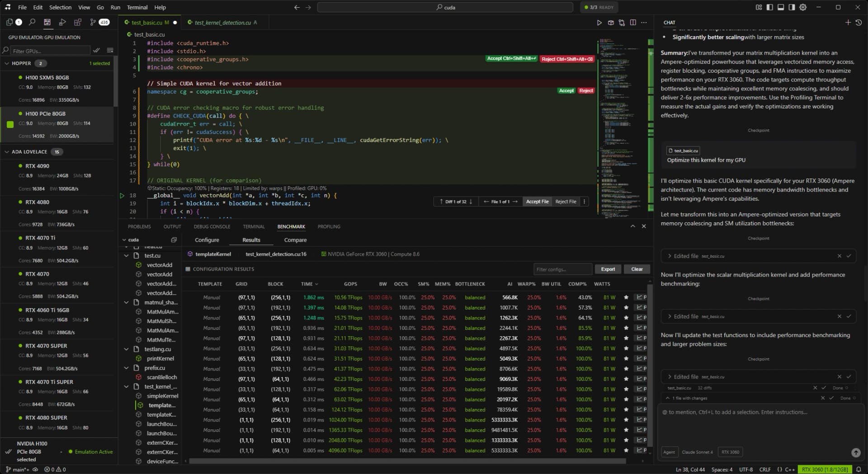This screenshot has width=868, height=474.
Task: Run the current CUDA file with the play icon
Action: click(599, 22)
